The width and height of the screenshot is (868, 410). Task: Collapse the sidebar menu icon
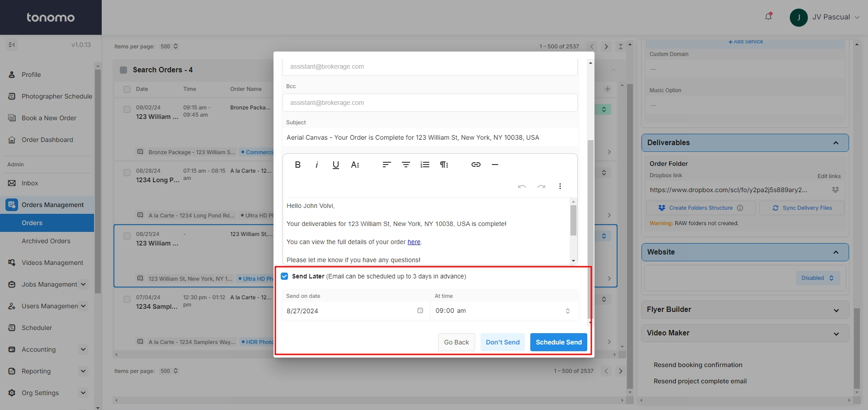[x=12, y=45]
